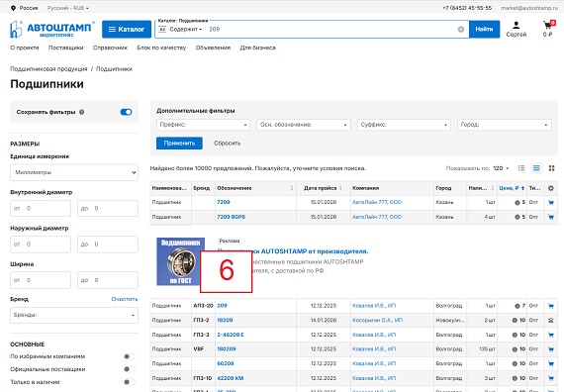Open the Миллиметры unit dropdown
Viewport: 564px width, 392px height.
74,172
